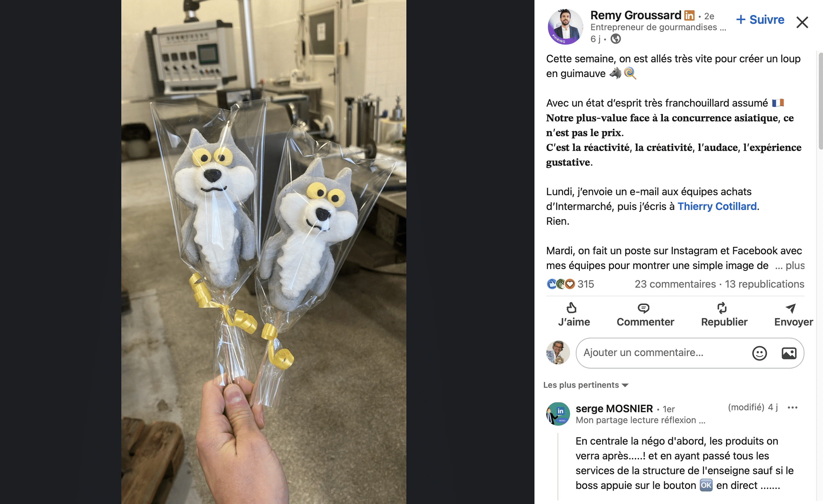This screenshot has height=504, width=823.
Task: Open the emoji picker in comment box
Action: [759, 353]
